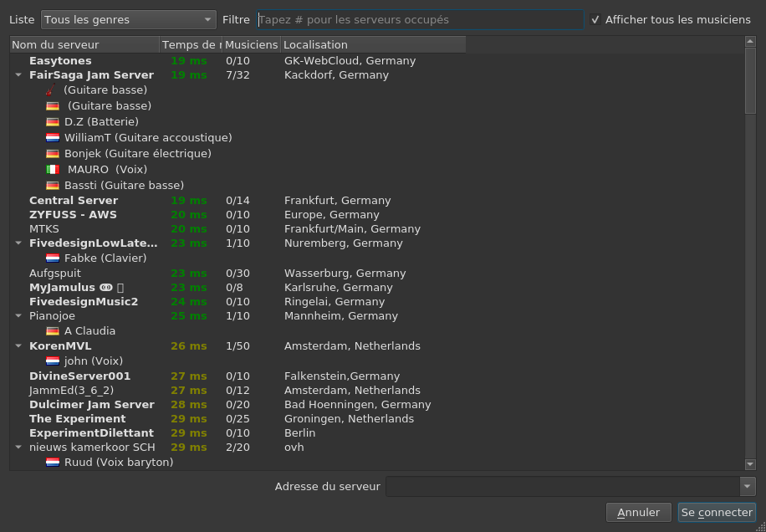Image resolution: width=766 pixels, height=532 pixels.
Task: Click Kackdorf, Germany location text
Action: (337, 75)
